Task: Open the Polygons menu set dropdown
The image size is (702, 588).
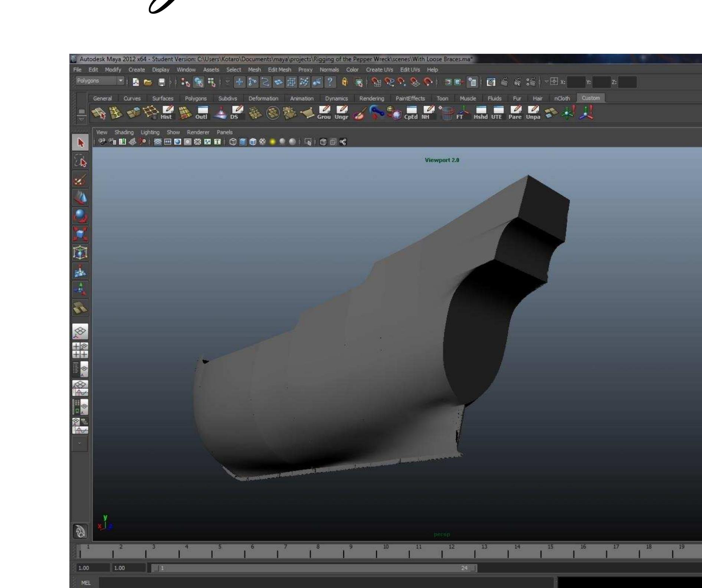Action: 120,81
